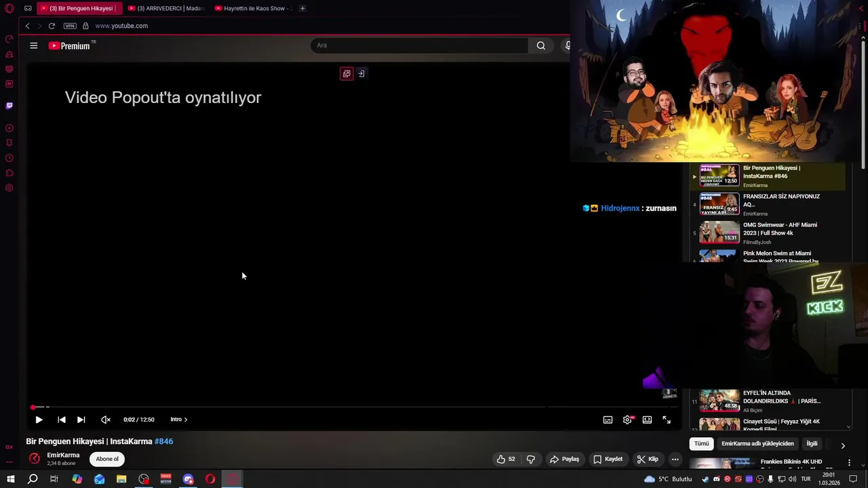This screenshot has width=868, height=488.
Task: Open the EmirKarma channel name link
Action: 63,455
